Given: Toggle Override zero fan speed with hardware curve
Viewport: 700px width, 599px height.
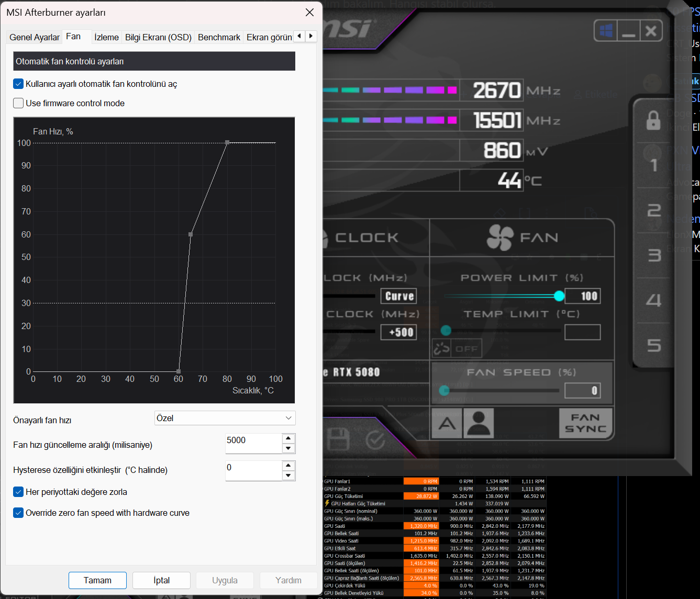Looking at the screenshot, I should point(18,513).
